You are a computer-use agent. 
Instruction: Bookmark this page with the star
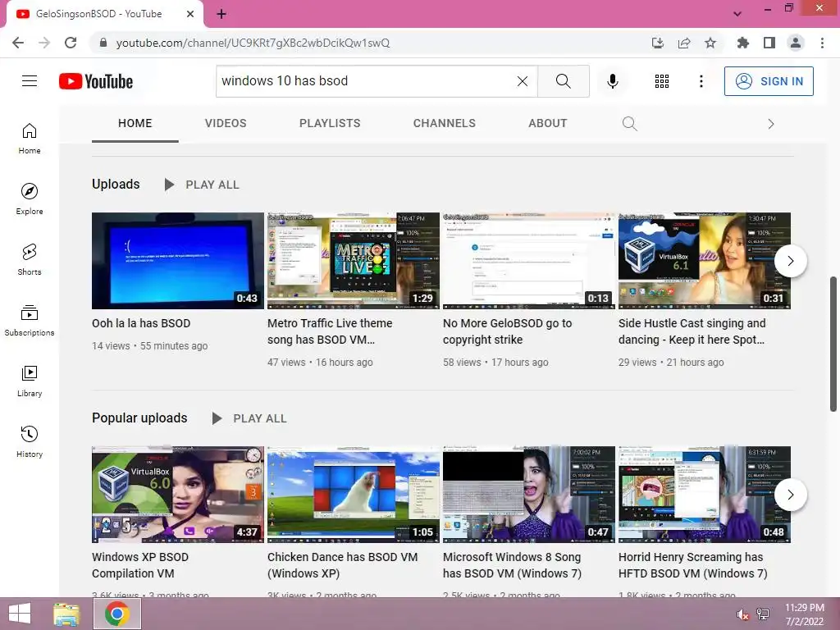710,43
